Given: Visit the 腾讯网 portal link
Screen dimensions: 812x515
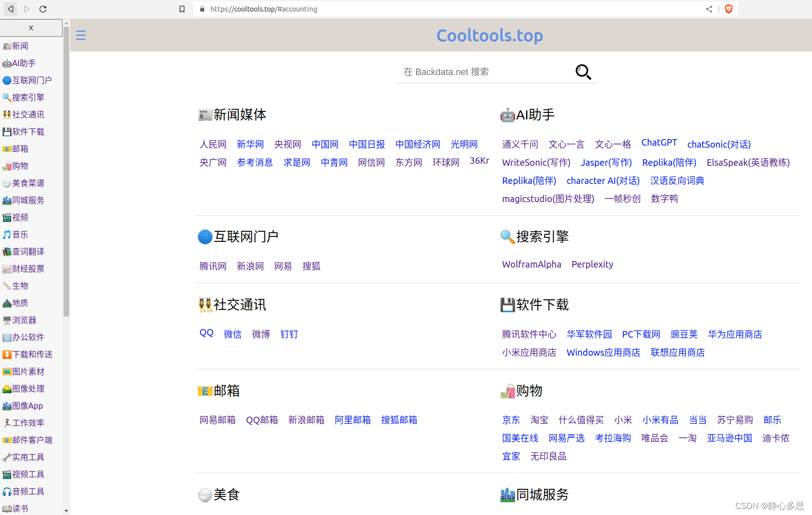Looking at the screenshot, I should pyautogui.click(x=213, y=267).
